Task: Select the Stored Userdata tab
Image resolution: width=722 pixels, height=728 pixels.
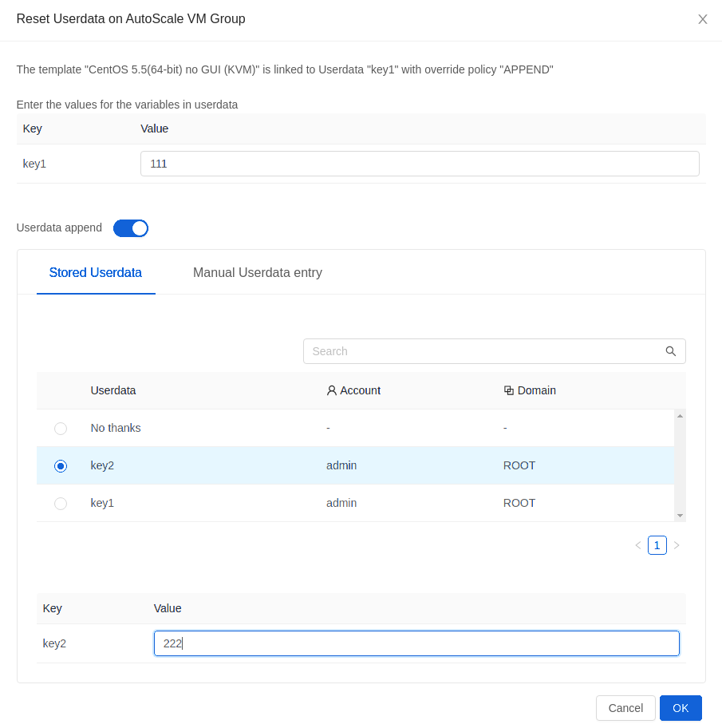Action: click(96, 272)
